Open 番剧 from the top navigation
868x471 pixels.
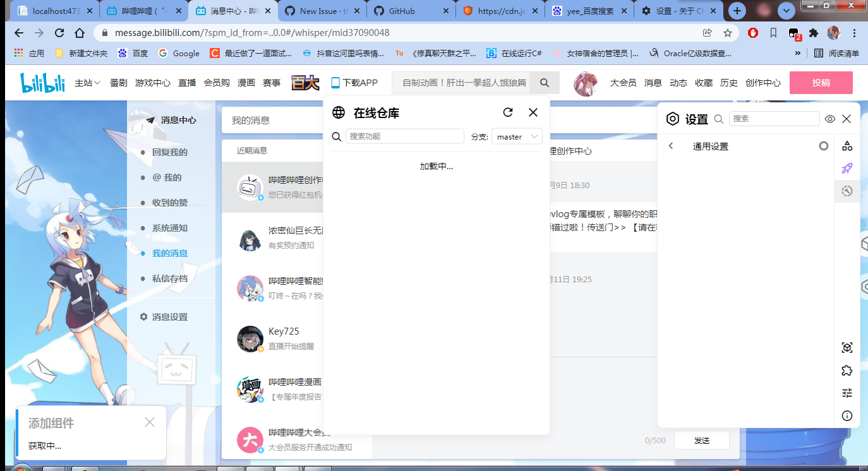click(x=118, y=83)
